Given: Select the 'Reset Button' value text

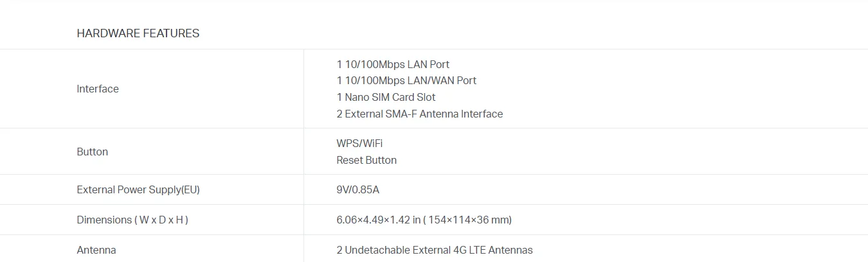Looking at the screenshot, I should point(366,160).
